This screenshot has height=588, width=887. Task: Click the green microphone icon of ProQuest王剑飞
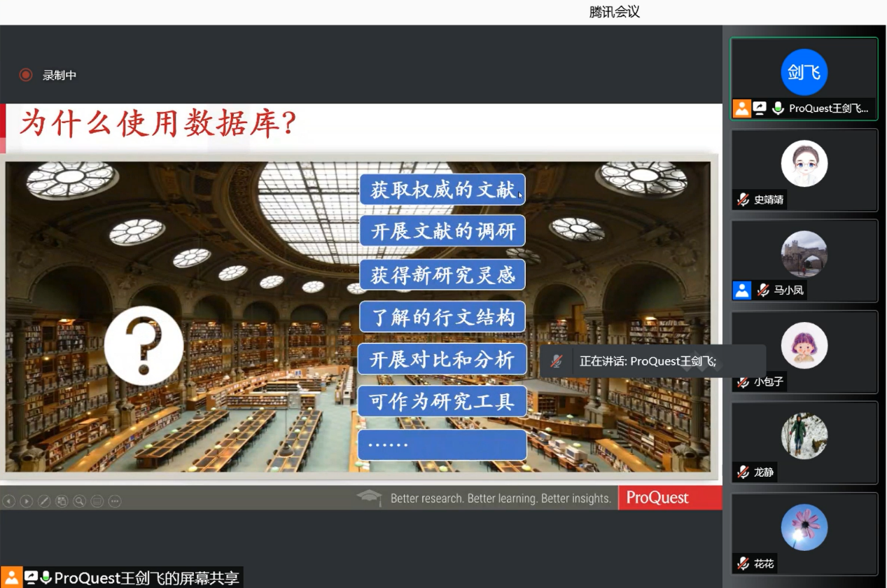pyautogui.click(x=778, y=108)
